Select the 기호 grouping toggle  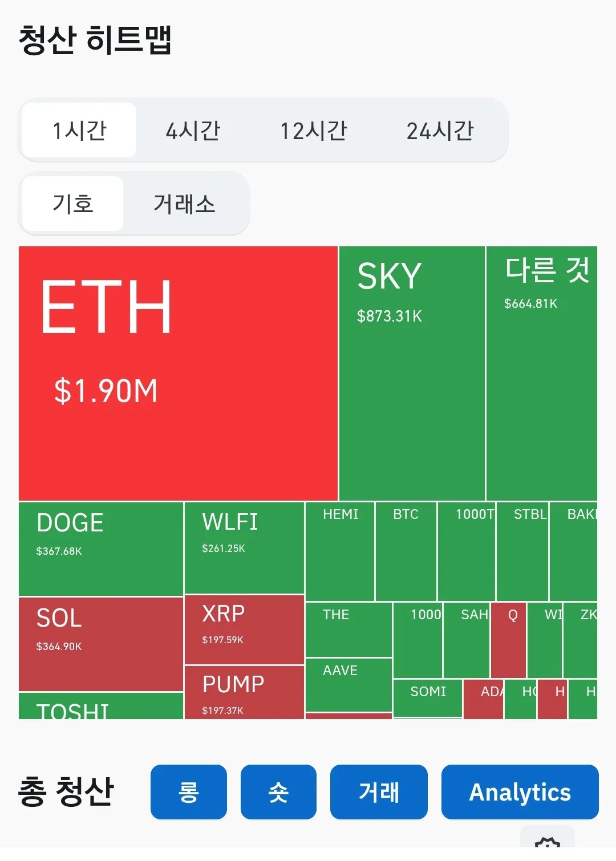coord(73,204)
